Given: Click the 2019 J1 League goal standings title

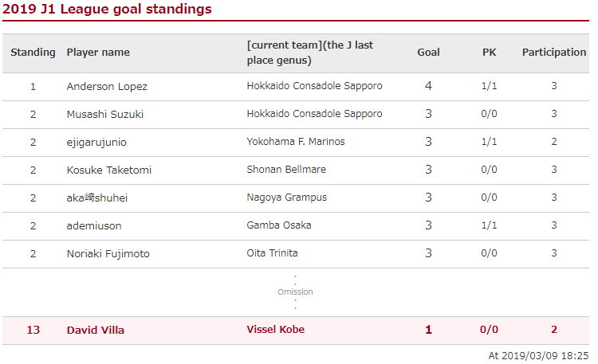Looking at the screenshot, I should click(107, 9).
